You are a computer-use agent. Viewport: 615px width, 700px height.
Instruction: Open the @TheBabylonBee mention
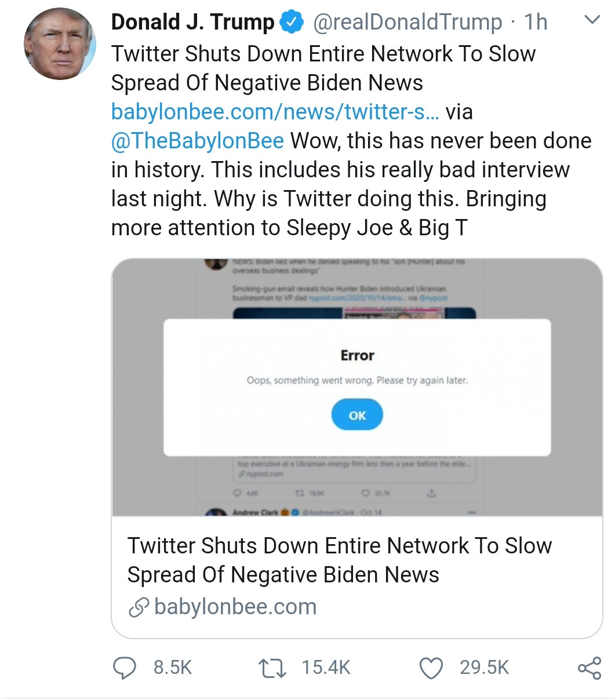[x=197, y=141]
